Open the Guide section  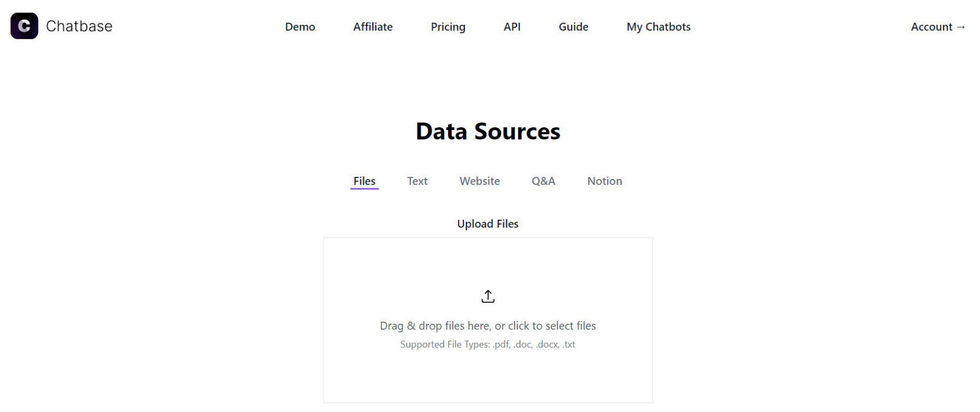pyautogui.click(x=573, y=27)
